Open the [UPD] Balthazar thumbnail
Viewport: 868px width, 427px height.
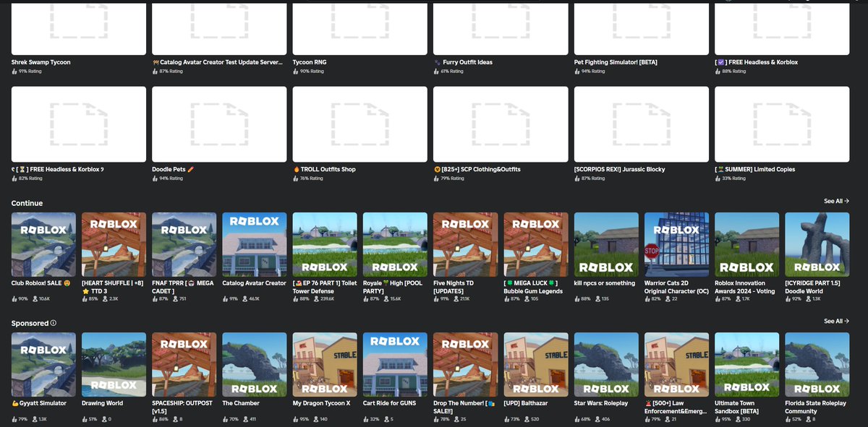536,365
